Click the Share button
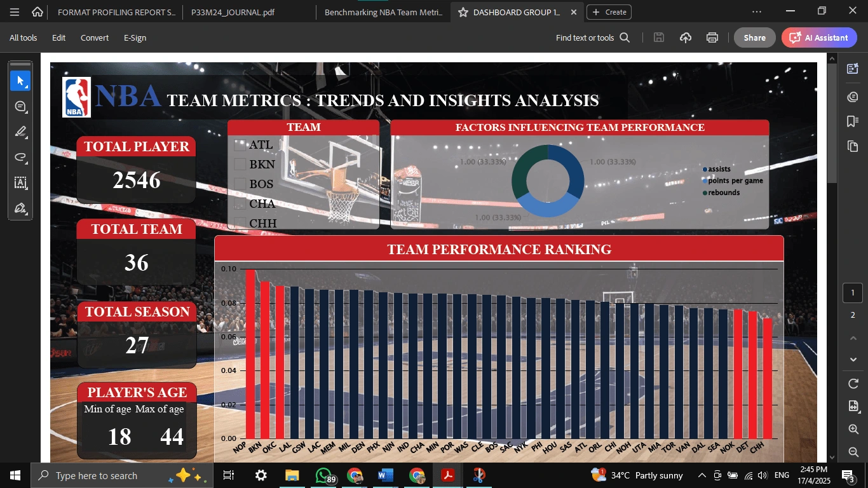This screenshot has width=868, height=488. click(755, 37)
